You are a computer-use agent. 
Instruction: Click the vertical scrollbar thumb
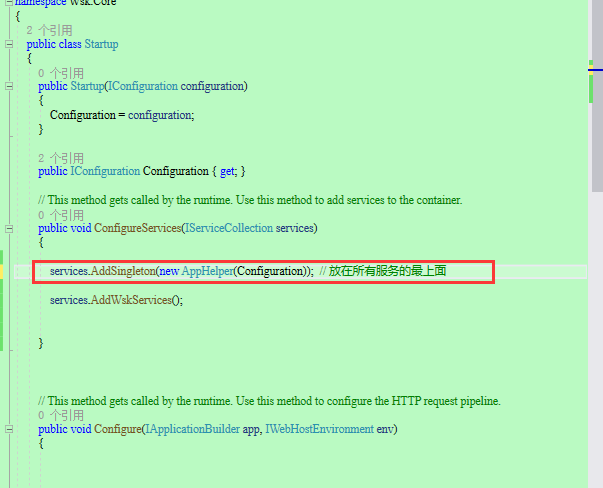tap(597, 96)
